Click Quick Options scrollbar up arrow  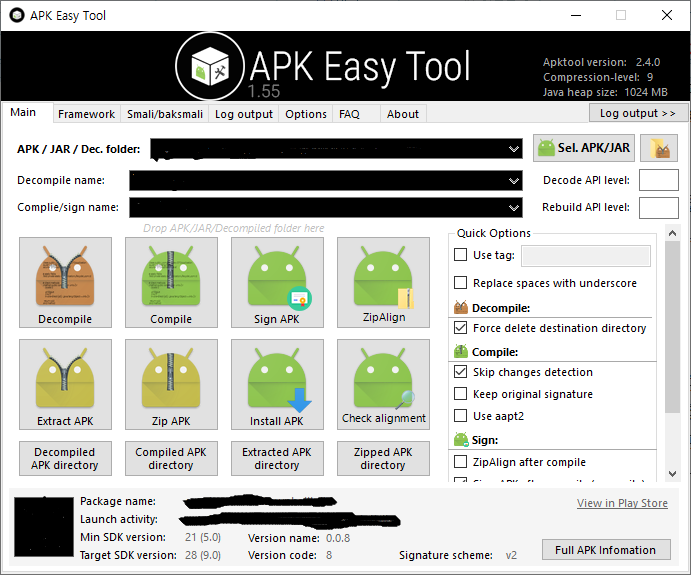click(672, 233)
